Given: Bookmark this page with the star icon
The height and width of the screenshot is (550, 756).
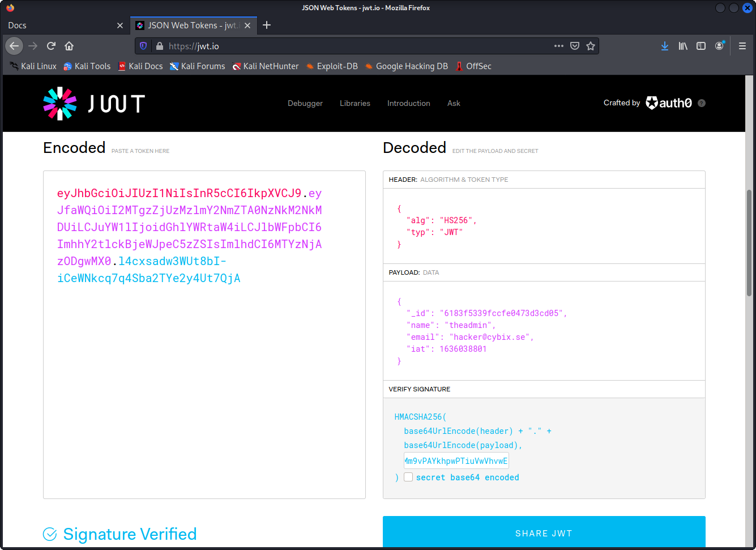Looking at the screenshot, I should tap(591, 46).
